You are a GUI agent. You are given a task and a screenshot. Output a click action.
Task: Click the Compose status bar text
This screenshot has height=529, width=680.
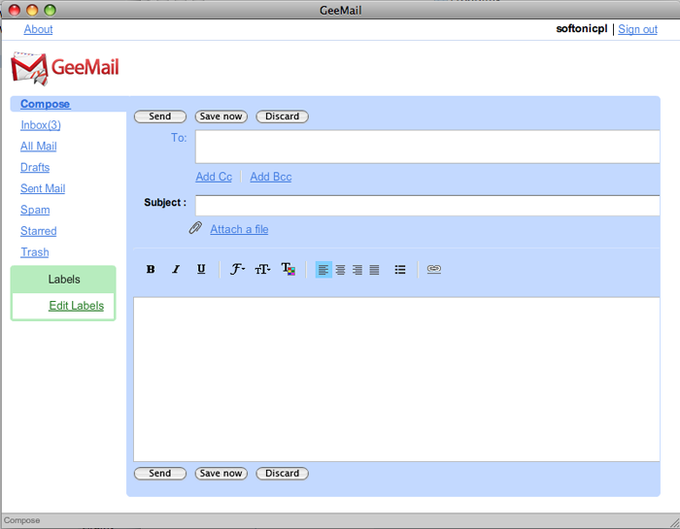click(x=22, y=520)
